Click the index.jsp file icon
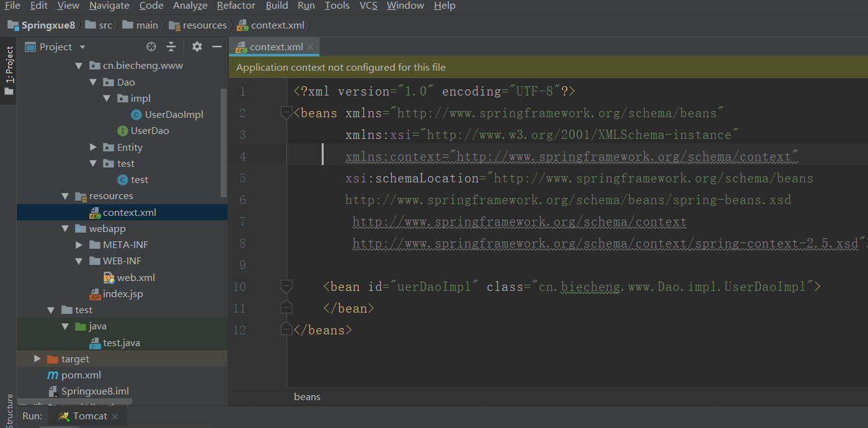The height and width of the screenshot is (428, 868). pos(95,294)
